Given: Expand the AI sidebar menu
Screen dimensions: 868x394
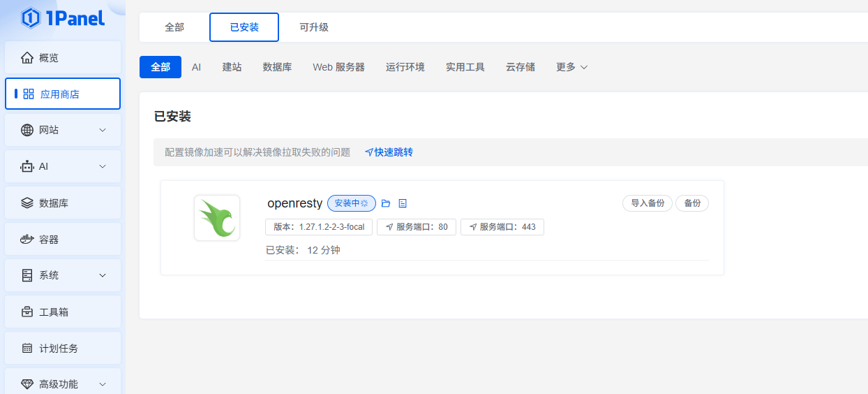Looking at the screenshot, I should coord(63,166).
